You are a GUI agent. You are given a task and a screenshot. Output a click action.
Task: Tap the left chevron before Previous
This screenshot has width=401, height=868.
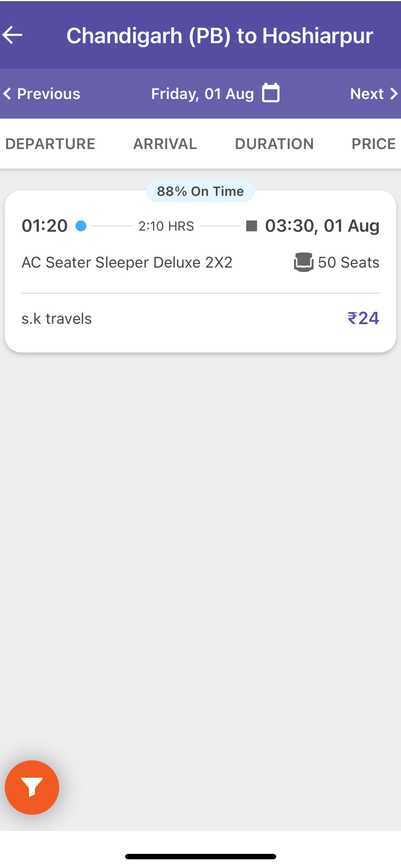pos(7,93)
